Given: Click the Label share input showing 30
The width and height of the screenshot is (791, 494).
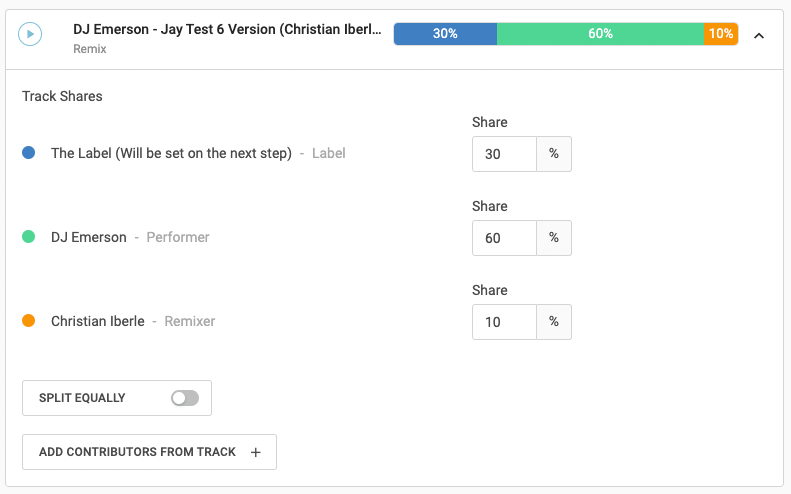Looking at the screenshot, I should pyautogui.click(x=504, y=154).
